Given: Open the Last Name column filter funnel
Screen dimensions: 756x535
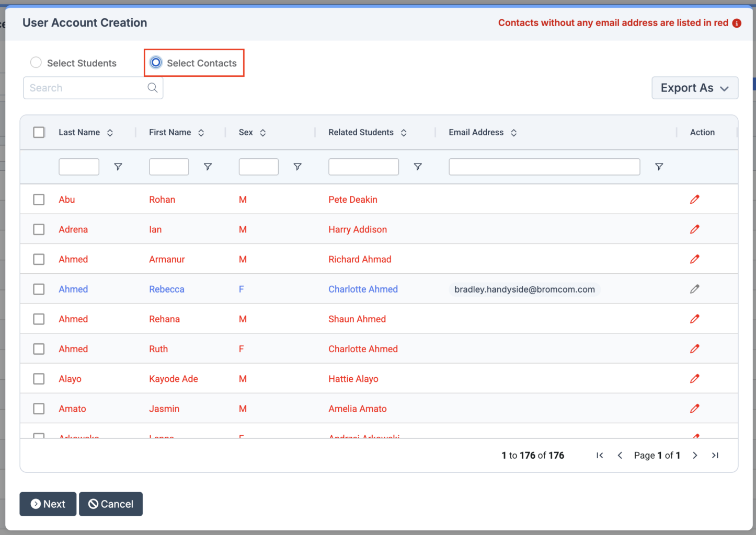Looking at the screenshot, I should coord(118,166).
